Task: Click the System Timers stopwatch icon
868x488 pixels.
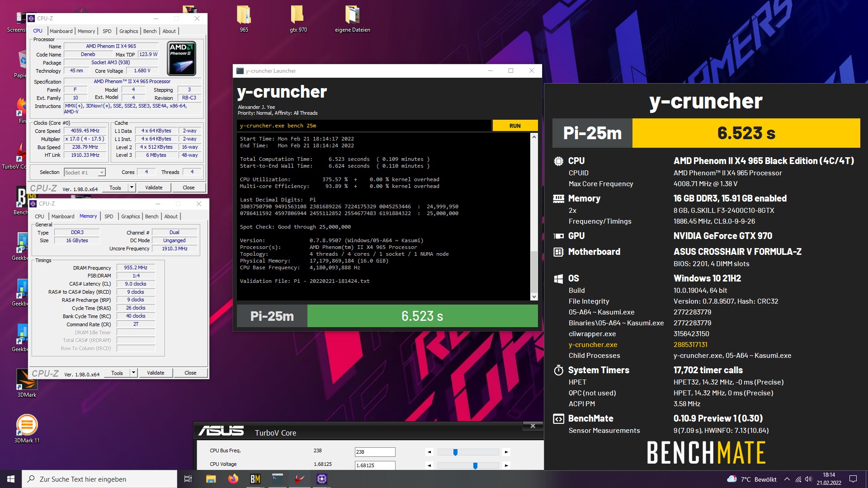Action: point(558,370)
